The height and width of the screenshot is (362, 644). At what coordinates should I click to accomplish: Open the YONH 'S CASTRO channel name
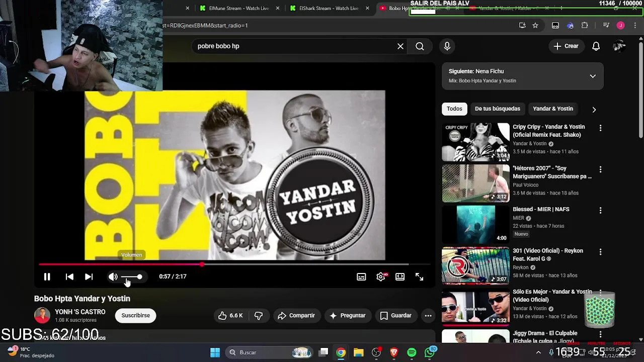coord(80,312)
